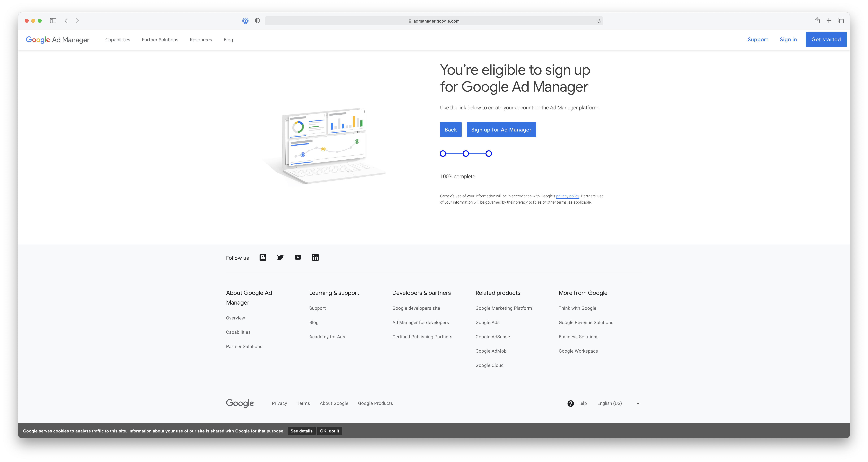Click the privacy policy link

point(568,196)
